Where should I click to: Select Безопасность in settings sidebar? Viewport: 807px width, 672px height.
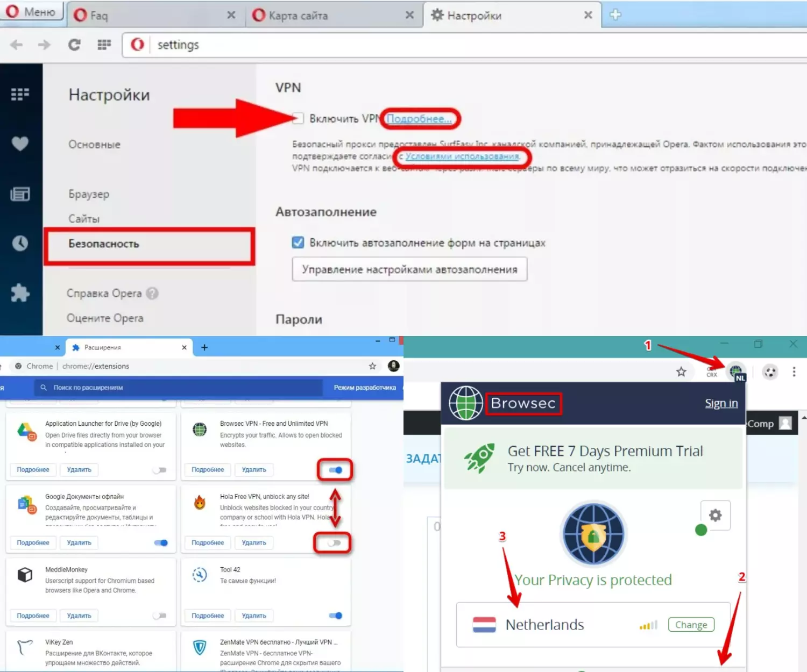pyautogui.click(x=104, y=244)
